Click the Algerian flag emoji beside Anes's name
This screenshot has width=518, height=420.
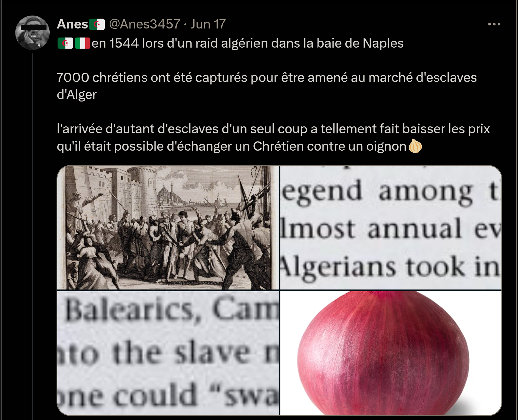click(x=97, y=24)
